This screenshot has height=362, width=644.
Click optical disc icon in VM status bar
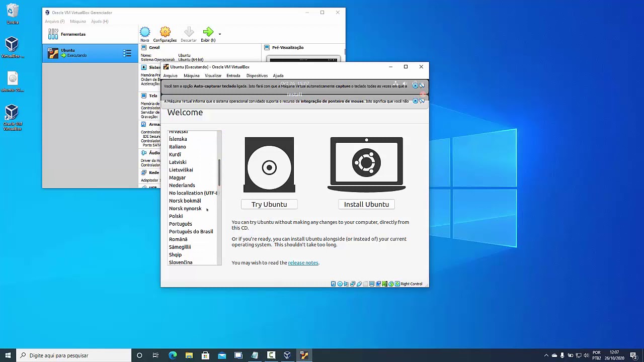(340, 284)
